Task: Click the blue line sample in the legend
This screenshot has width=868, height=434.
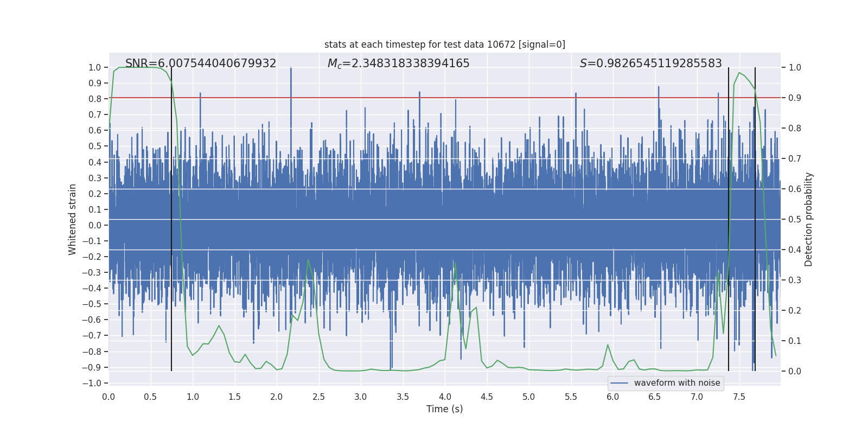Action: pos(619,383)
